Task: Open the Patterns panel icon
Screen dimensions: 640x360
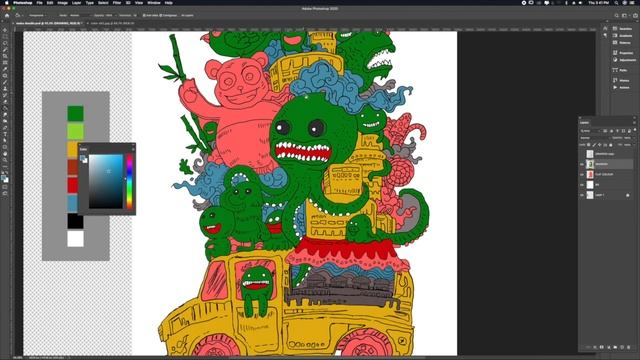Action: click(x=615, y=42)
